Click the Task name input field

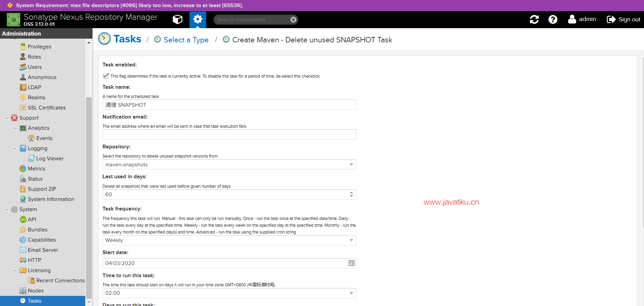[229, 105]
